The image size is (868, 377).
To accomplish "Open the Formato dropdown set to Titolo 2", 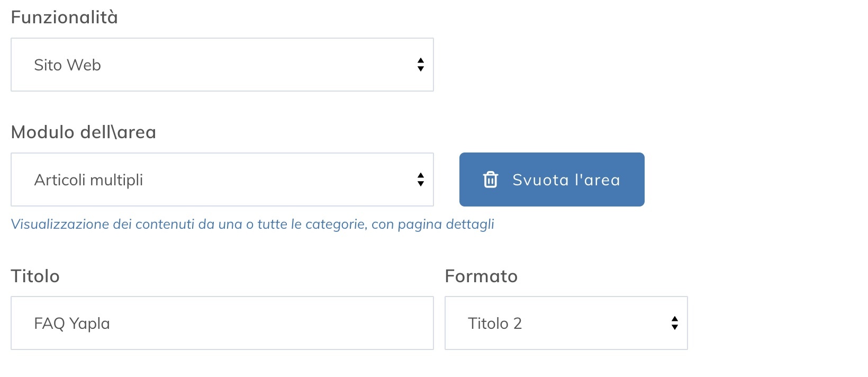I will (x=566, y=323).
